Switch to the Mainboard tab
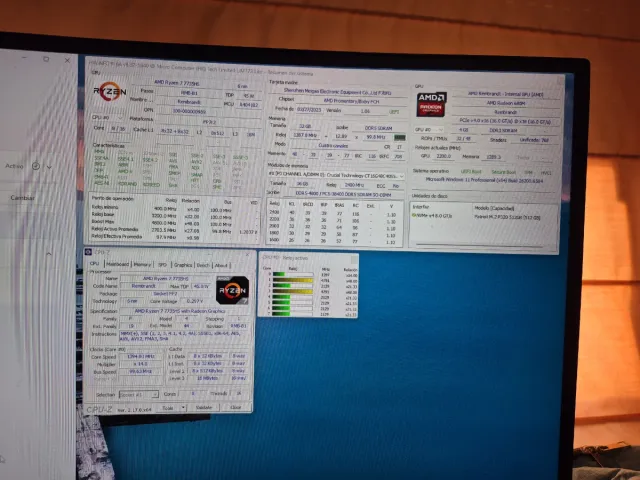 [118, 264]
